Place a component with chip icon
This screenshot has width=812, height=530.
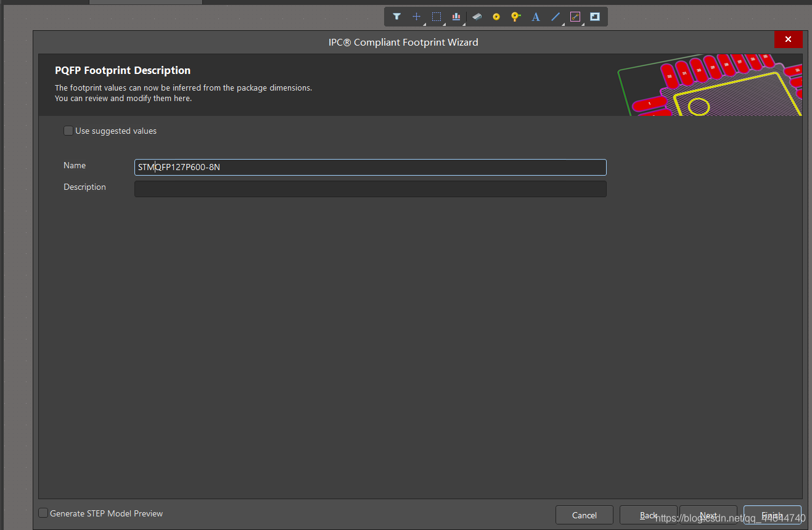(477, 17)
